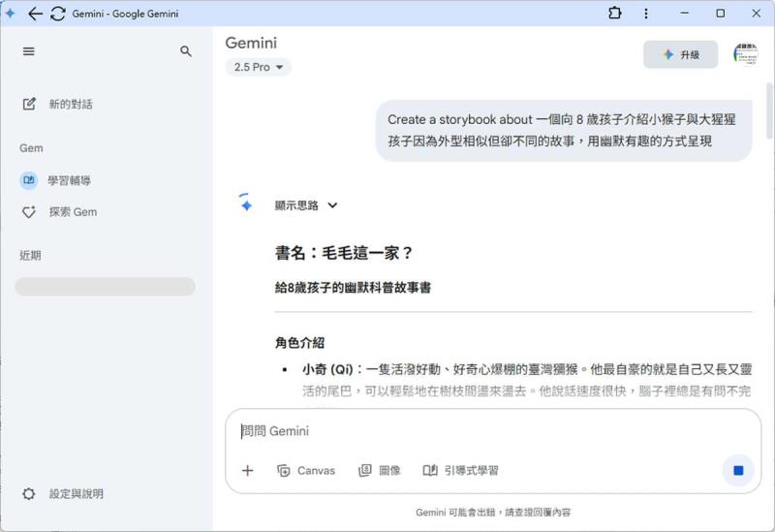Click the Gemini title text
The height and width of the screenshot is (532, 775).
coord(251,43)
